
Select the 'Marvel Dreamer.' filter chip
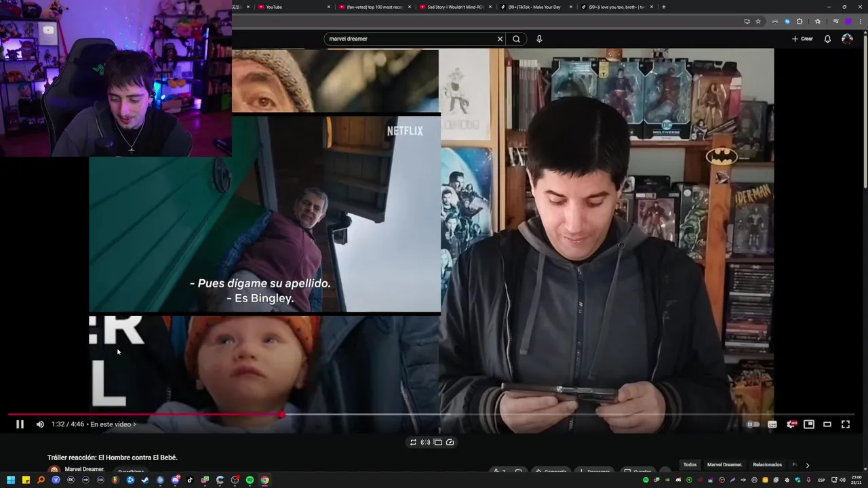724,464
